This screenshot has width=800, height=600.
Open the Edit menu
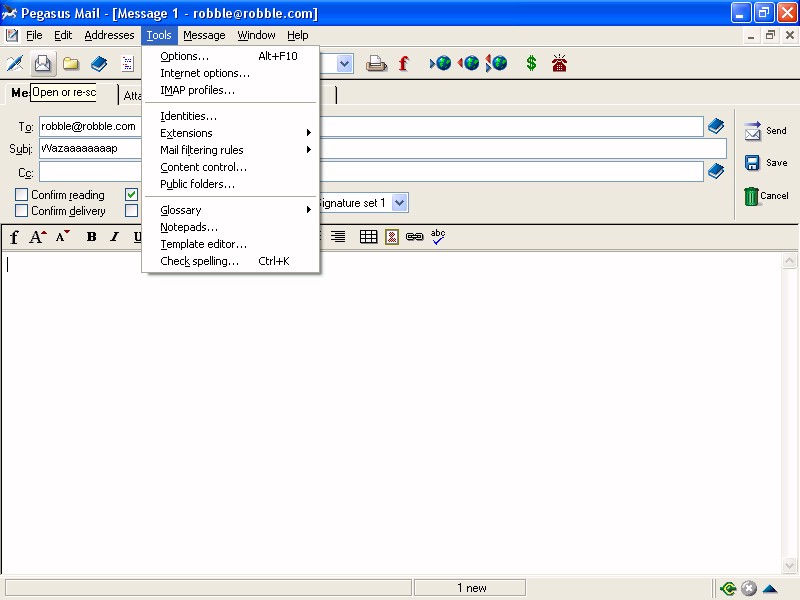click(63, 35)
